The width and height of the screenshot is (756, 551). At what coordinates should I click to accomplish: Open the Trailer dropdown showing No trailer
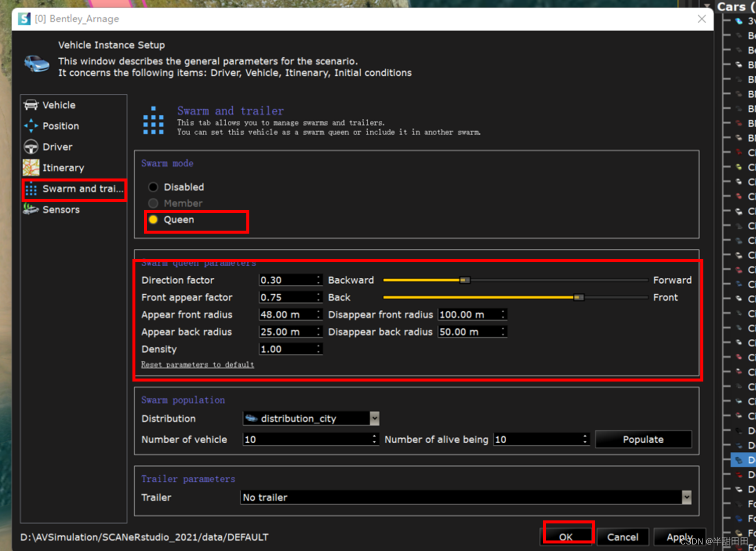[x=466, y=497]
